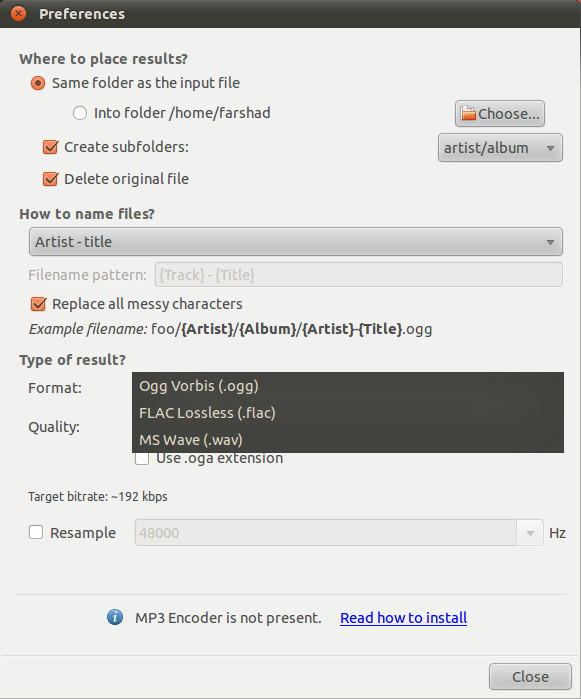581x699 pixels.
Task: Select Same folder as the input file
Action: tap(38, 83)
